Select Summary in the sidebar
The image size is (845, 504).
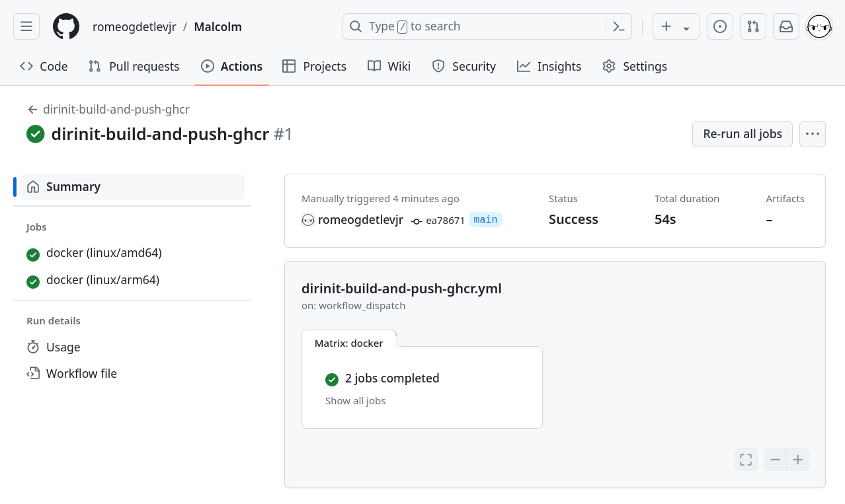click(x=132, y=187)
